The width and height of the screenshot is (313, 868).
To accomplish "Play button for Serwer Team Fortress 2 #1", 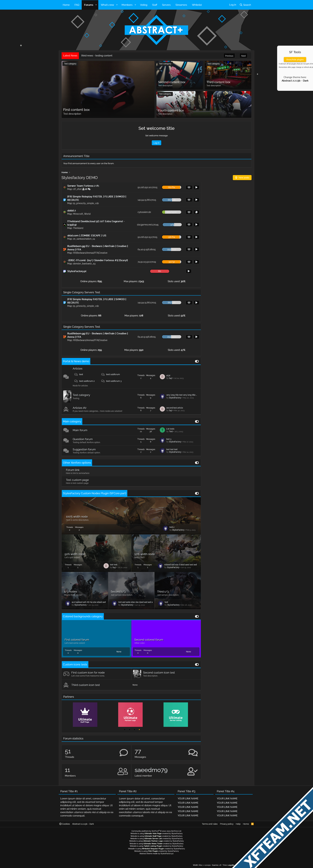I will (196, 187).
